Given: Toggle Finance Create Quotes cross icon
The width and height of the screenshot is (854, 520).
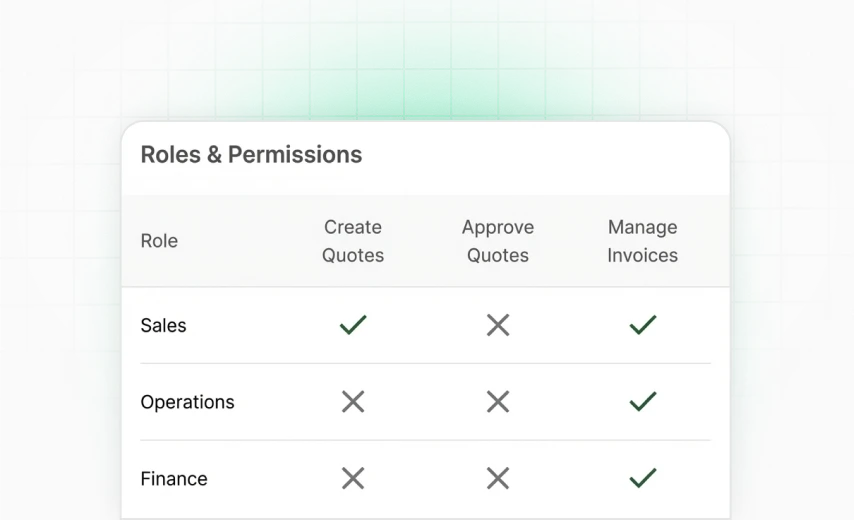Looking at the screenshot, I should click(x=353, y=479).
